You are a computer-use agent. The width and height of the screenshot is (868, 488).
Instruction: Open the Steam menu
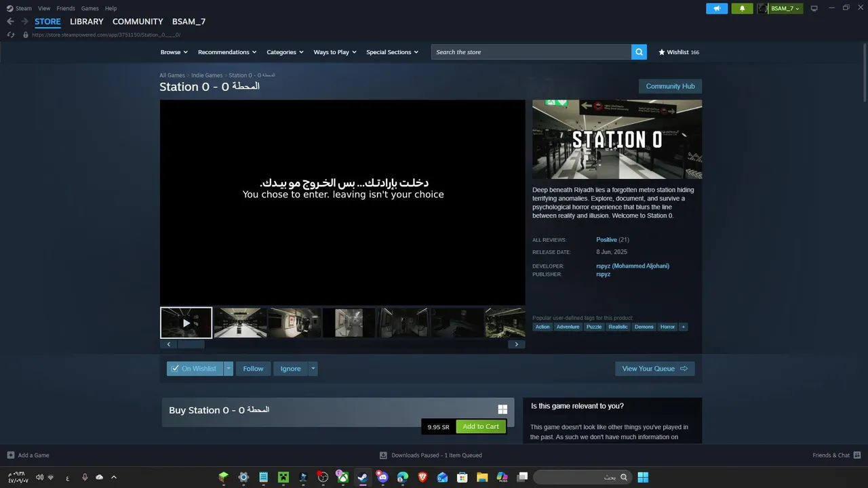click(x=19, y=8)
